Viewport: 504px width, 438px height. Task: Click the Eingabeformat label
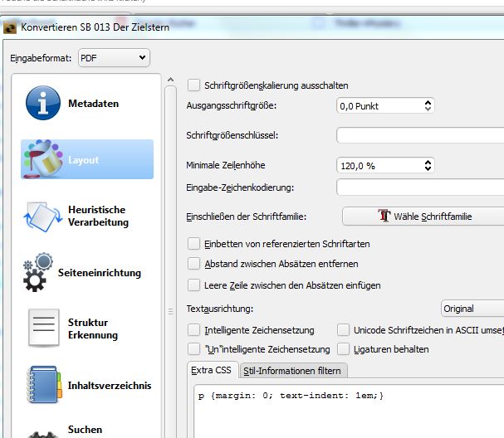tap(41, 58)
